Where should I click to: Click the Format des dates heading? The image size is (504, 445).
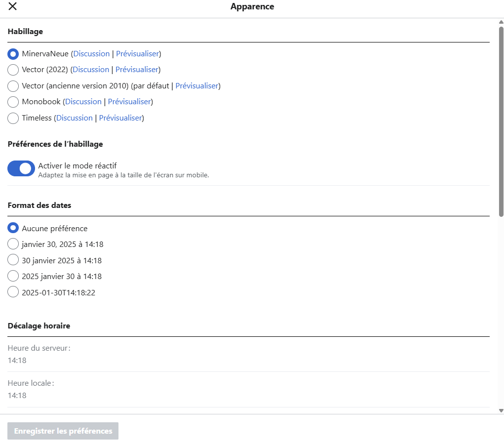[x=39, y=205]
